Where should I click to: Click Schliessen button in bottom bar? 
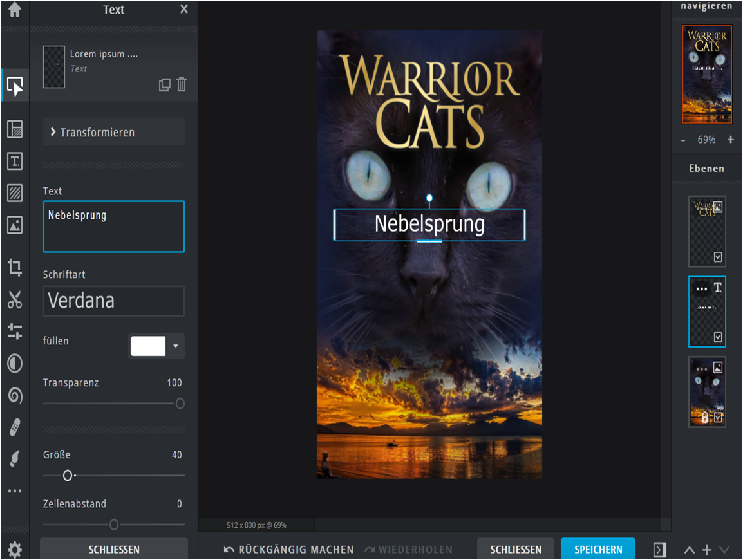click(x=516, y=549)
